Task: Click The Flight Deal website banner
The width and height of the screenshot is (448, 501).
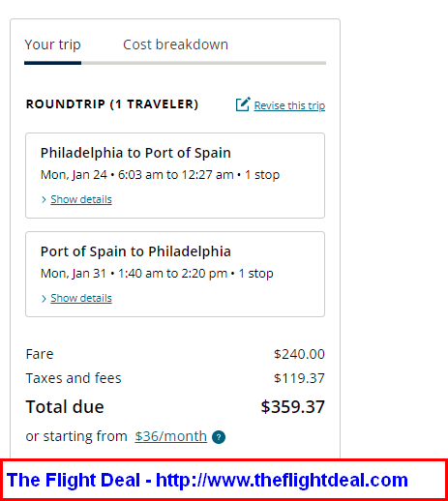Action: (x=224, y=480)
